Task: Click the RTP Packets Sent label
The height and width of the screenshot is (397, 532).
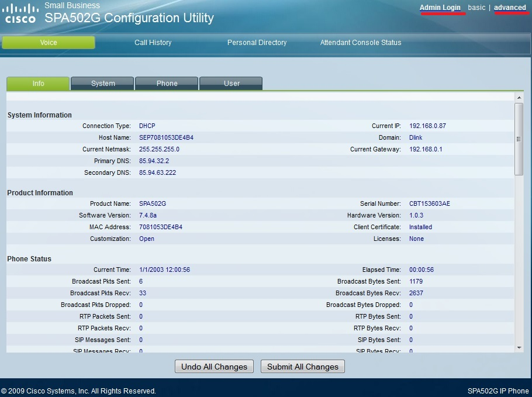Action: [105, 316]
